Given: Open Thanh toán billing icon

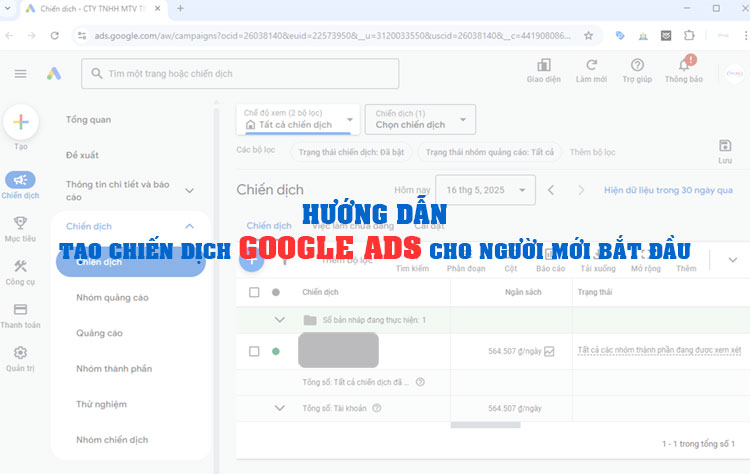Looking at the screenshot, I should point(20,309).
